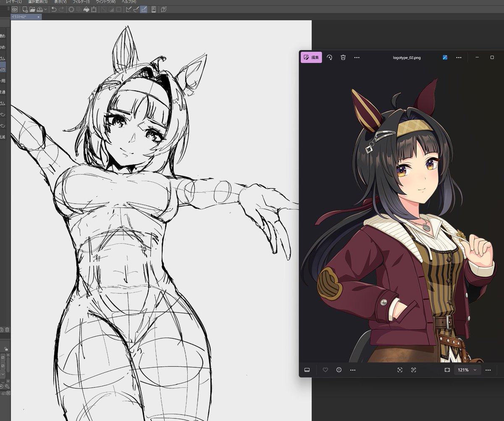Open the smartphone connection icon

pyautogui.click(x=154, y=9)
